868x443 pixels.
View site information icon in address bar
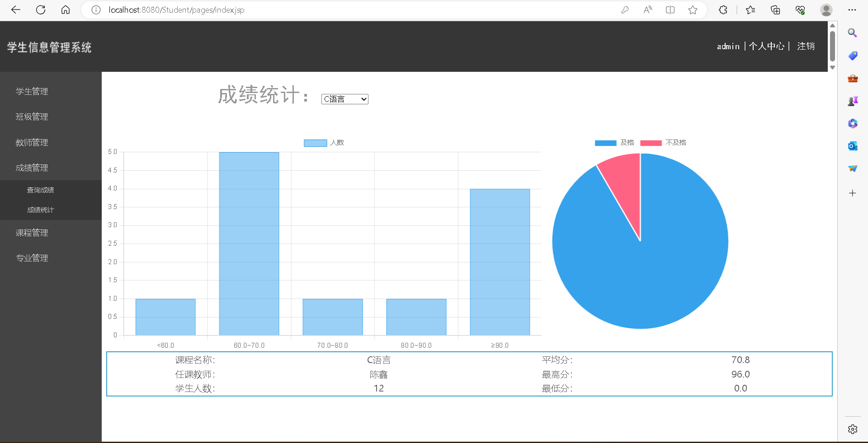[x=96, y=10]
